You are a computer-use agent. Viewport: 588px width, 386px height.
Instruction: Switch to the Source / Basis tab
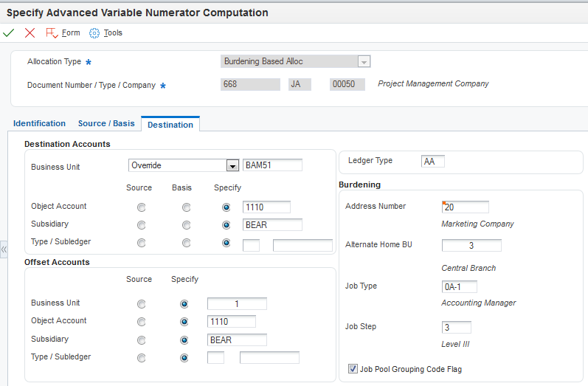106,124
